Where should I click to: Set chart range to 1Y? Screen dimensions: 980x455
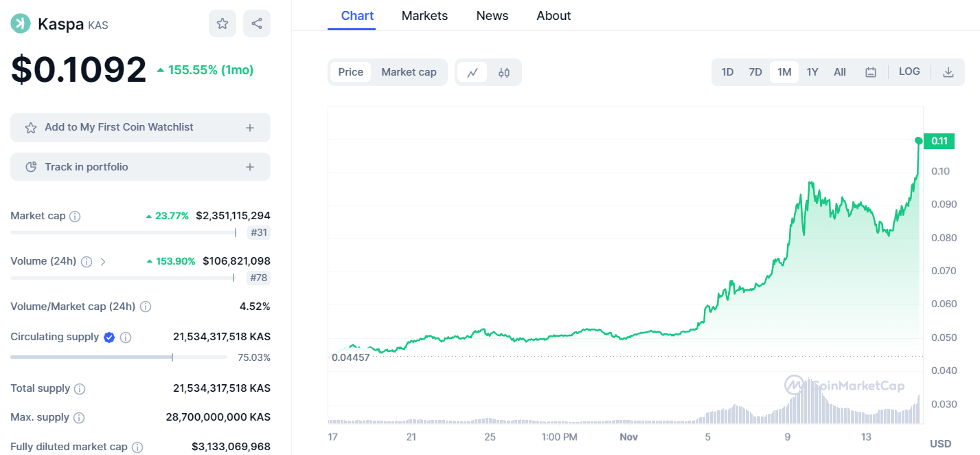click(812, 72)
